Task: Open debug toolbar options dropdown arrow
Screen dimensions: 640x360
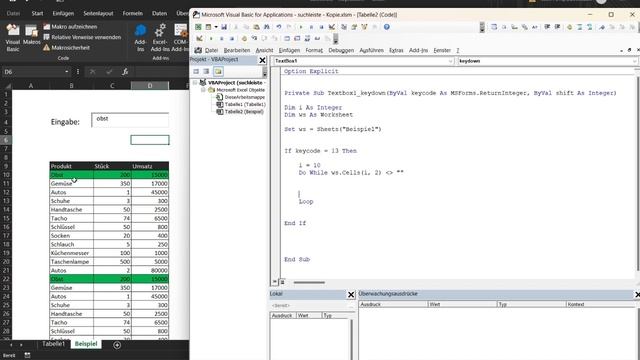Action: 336,39
